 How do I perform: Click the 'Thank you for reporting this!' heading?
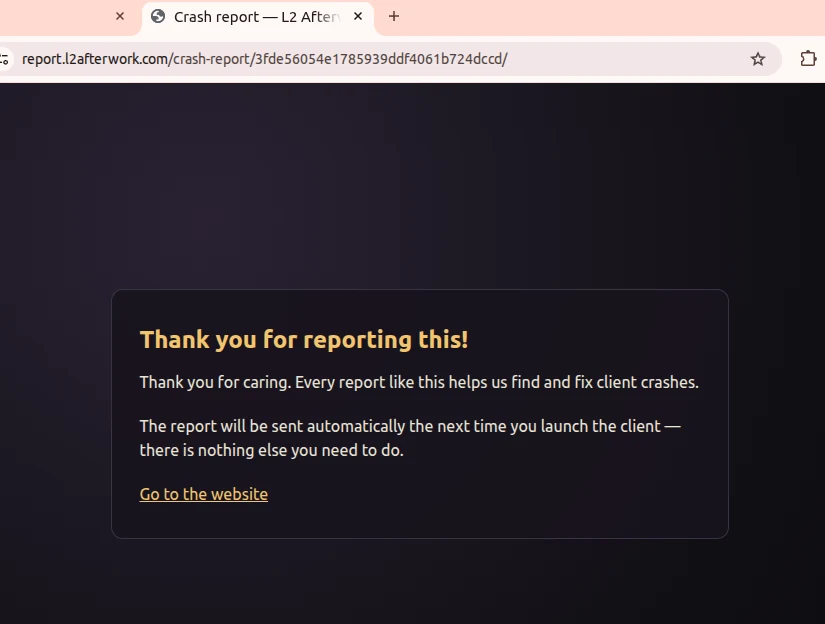coord(304,339)
